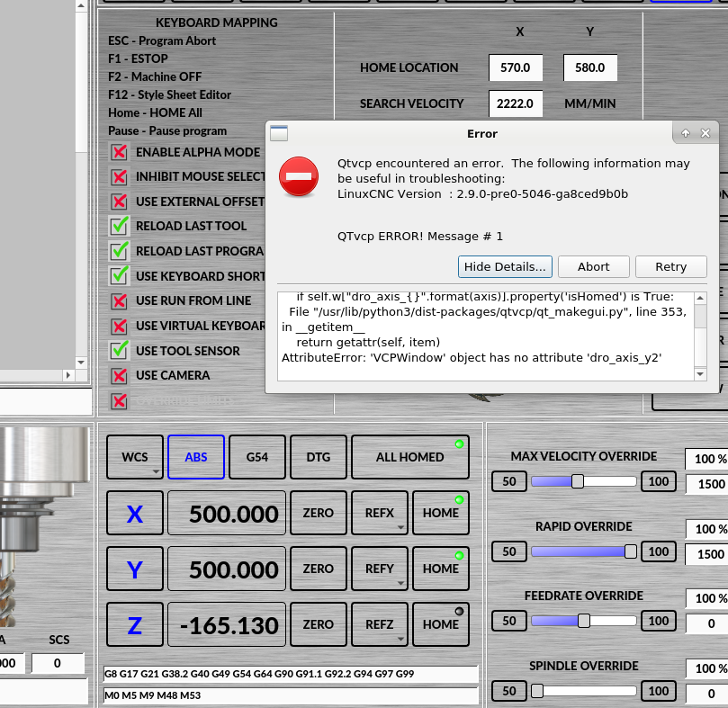This screenshot has height=708, width=728.
Task: Toggle ENABLE ALPHA MODE checkbox
Action: (x=120, y=152)
